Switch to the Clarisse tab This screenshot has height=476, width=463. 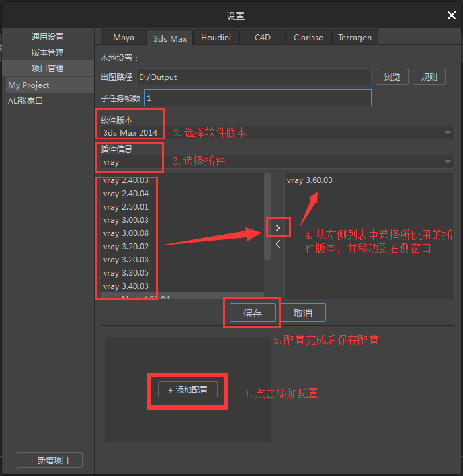pos(308,37)
